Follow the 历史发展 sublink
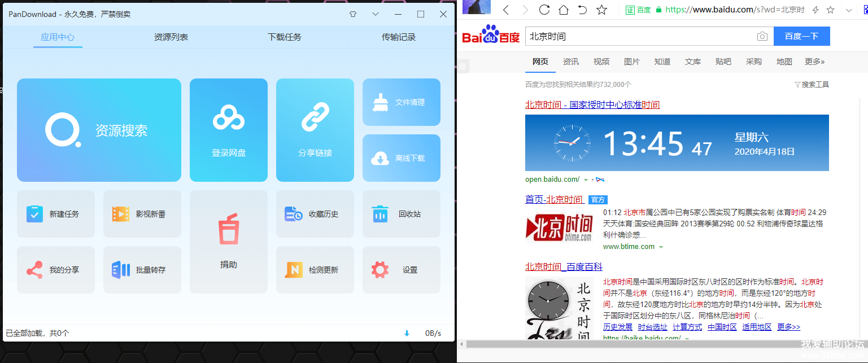The image size is (868, 363). pos(618,327)
